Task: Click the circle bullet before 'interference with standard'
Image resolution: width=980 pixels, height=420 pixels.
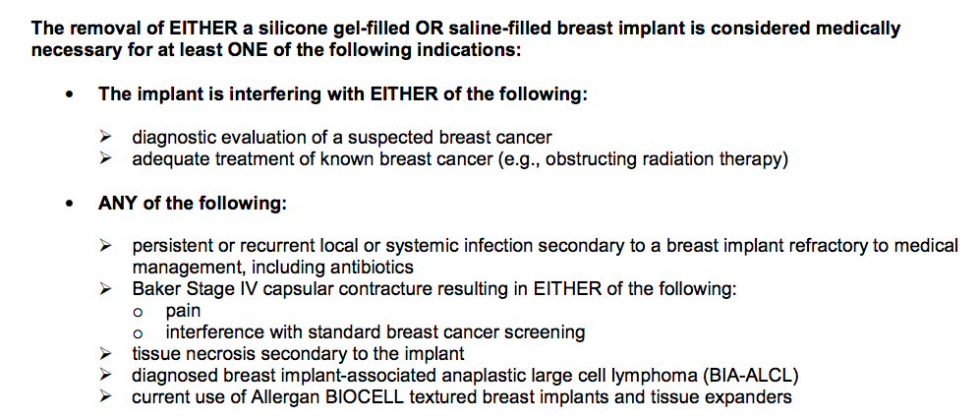Action: [x=138, y=332]
